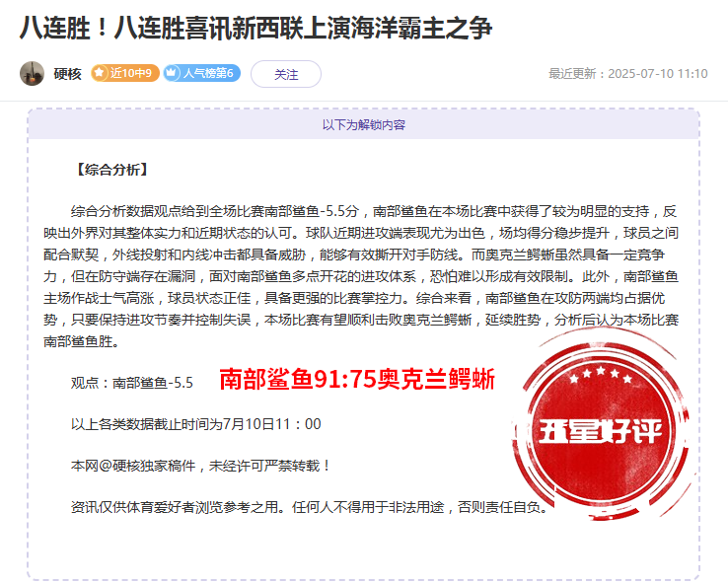Screen dimensions: 728x583
Task: Click the red score text 南部鲨鱼91:75奥克兰鳄蜥
Action: (357, 380)
